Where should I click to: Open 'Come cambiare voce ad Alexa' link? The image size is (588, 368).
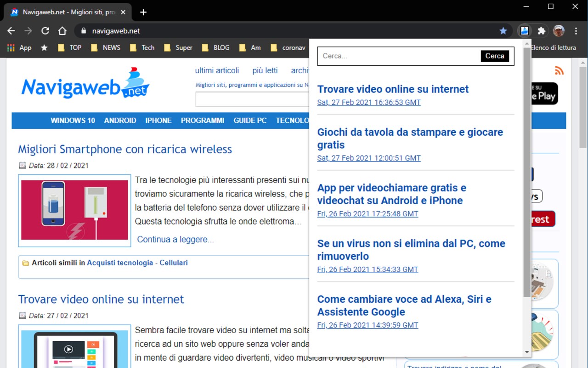(404, 305)
